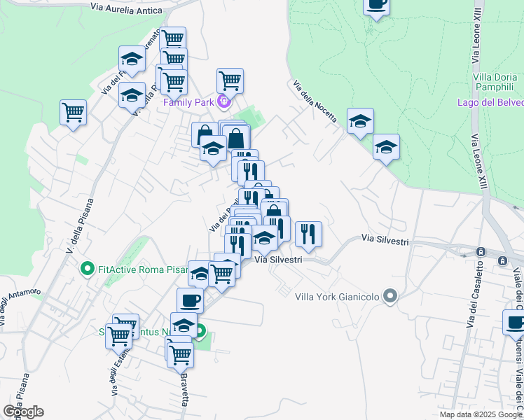Open the Google logo link
The image size is (524, 420).
click(x=23, y=412)
